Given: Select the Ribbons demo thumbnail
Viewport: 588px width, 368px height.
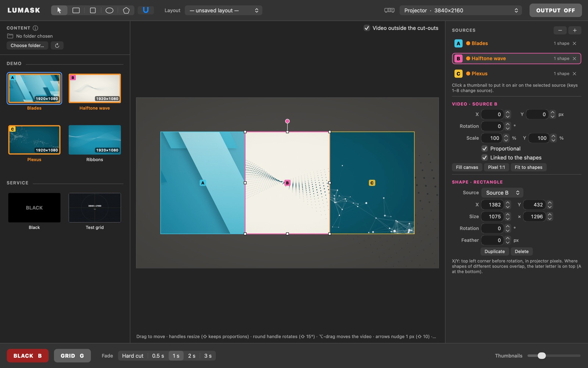Looking at the screenshot, I should pyautogui.click(x=95, y=140).
